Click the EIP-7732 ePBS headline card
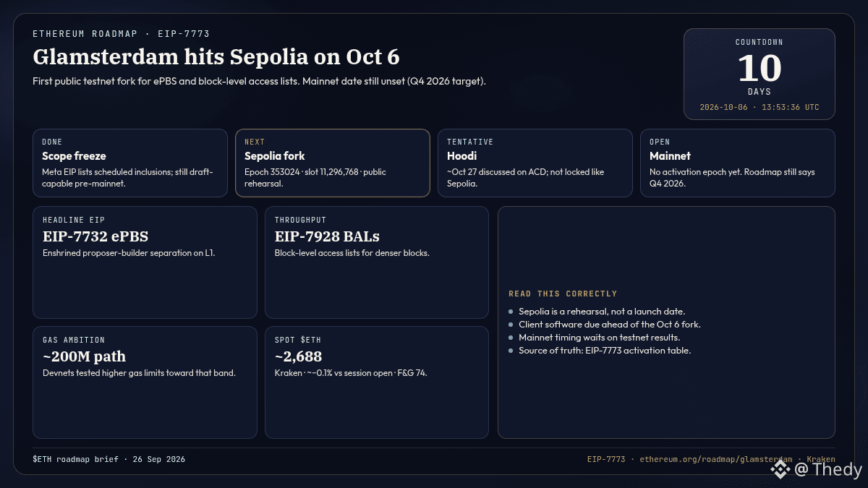 pos(145,262)
